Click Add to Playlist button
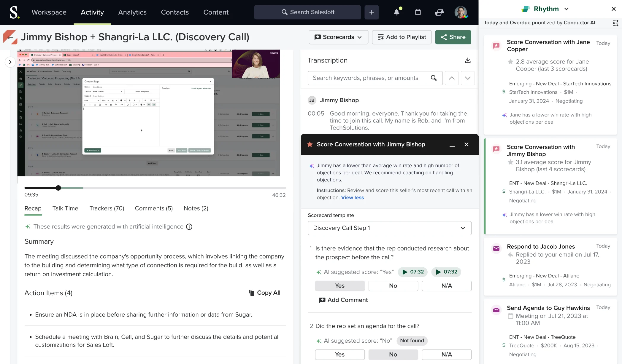This screenshot has width=622, height=364. (402, 37)
